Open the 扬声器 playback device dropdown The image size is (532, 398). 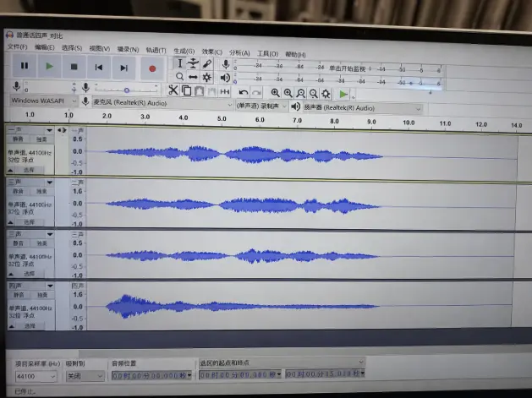coord(363,108)
